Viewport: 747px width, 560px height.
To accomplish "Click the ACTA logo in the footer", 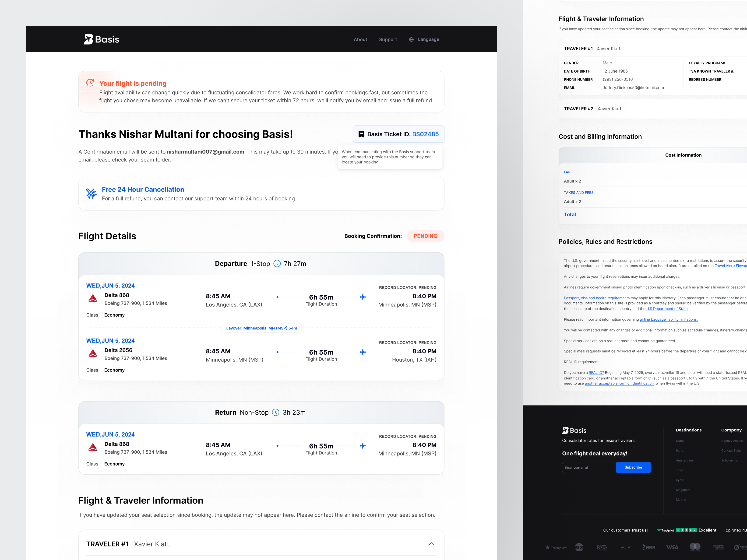I will point(625,547).
